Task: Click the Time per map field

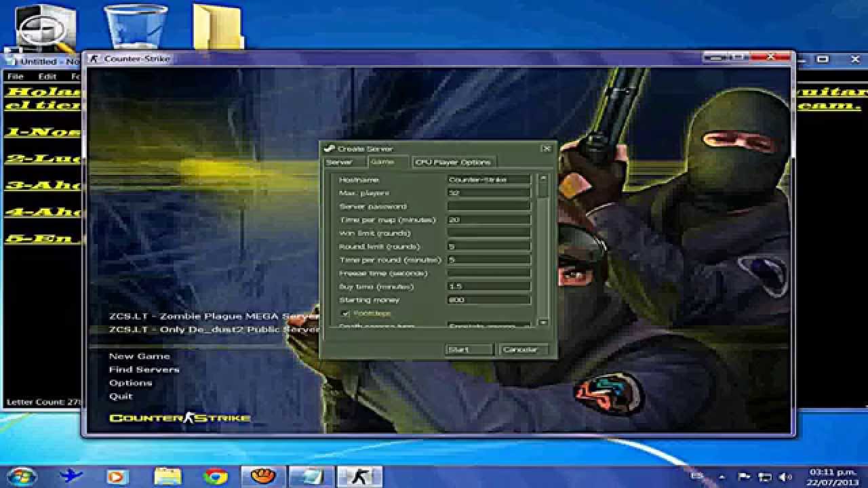Action: coord(488,220)
